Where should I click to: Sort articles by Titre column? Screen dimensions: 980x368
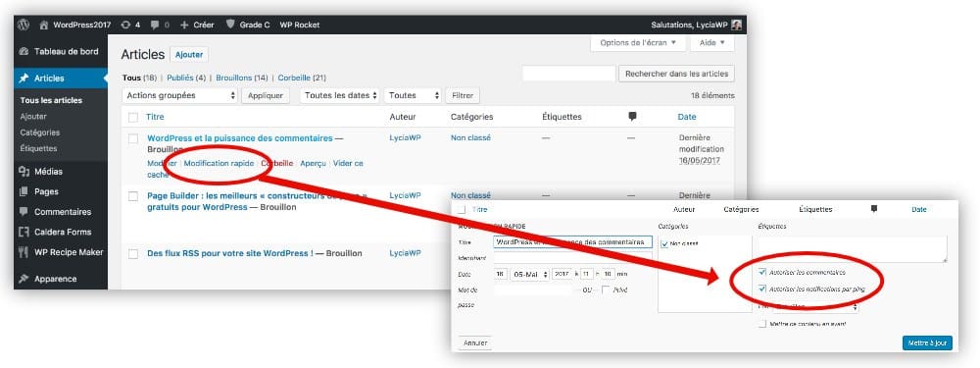(x=155, y=117)
